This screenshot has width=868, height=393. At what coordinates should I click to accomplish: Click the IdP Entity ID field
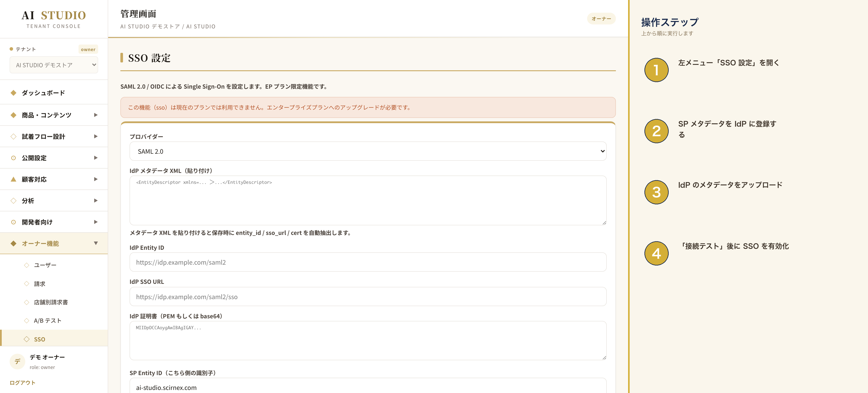368,262
